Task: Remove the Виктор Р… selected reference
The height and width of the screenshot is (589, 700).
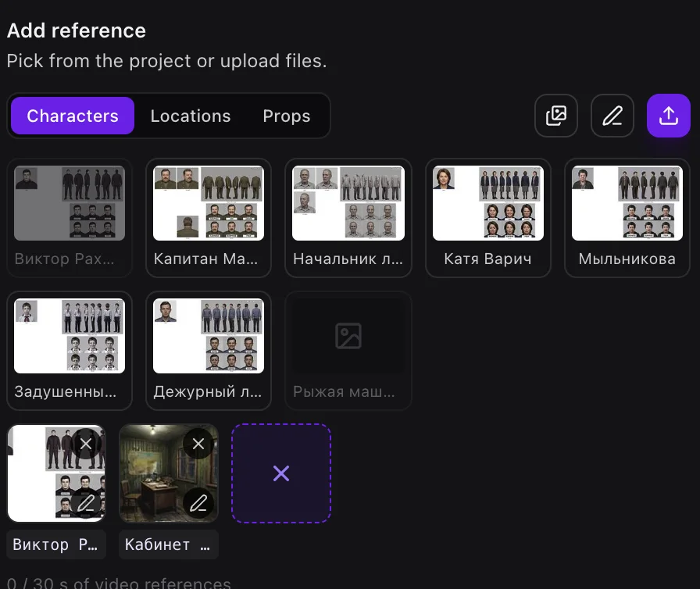Action: [x=86, y=444]
